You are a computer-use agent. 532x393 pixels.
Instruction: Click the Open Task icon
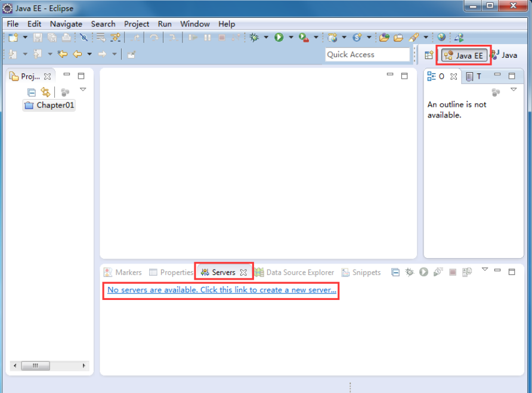[398, 38]
